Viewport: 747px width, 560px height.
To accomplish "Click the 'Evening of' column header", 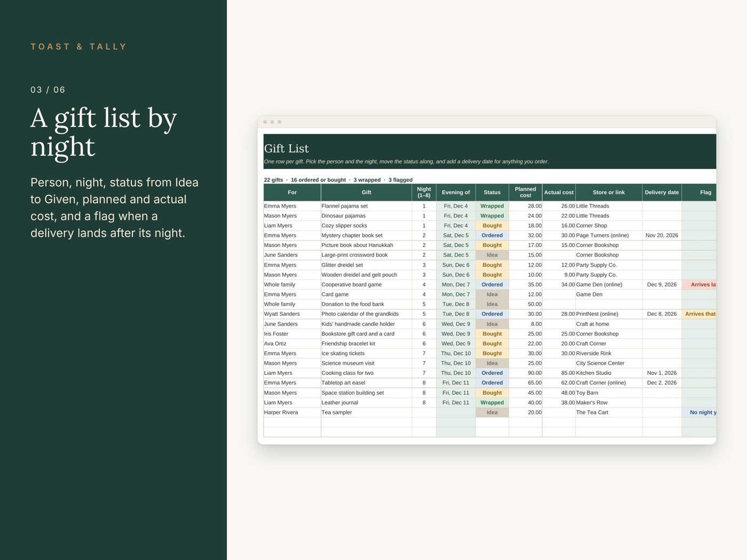I will [x=456, y=193].
